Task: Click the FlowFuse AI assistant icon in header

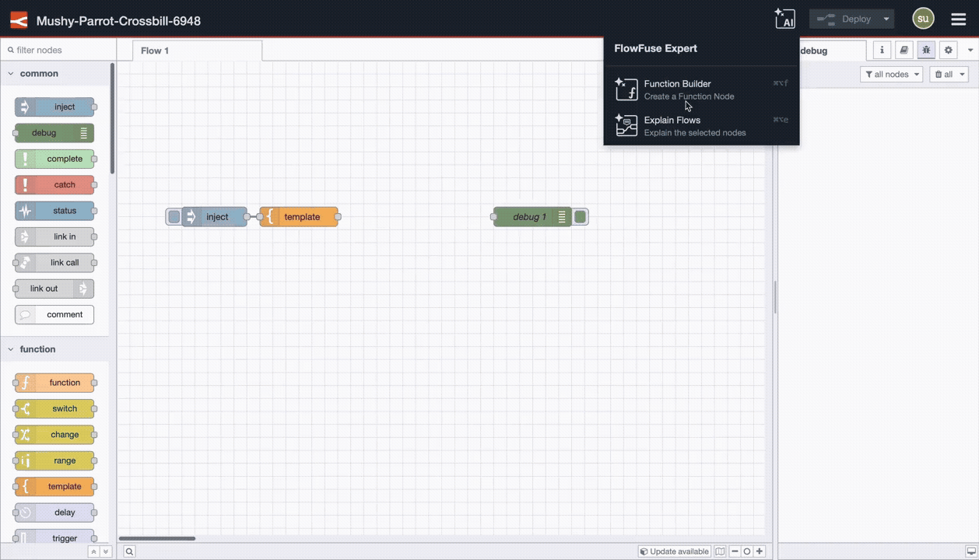Action: tap(784, 19)
